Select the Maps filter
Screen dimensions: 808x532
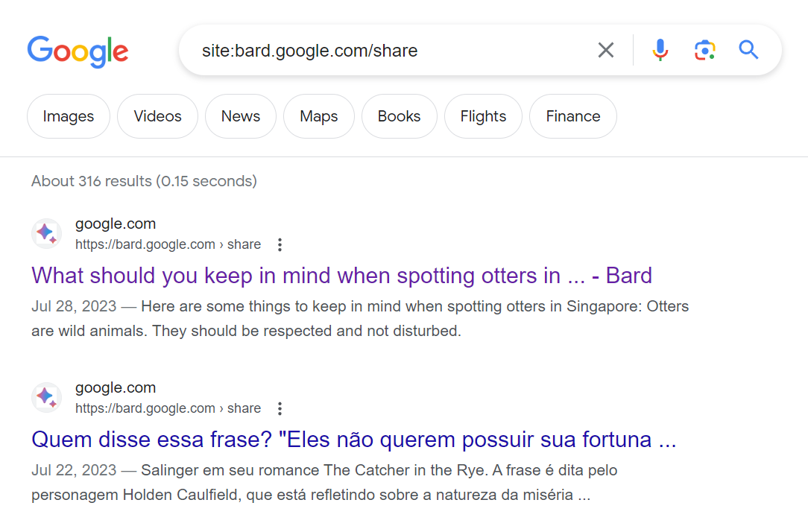(x=318, y=116)
